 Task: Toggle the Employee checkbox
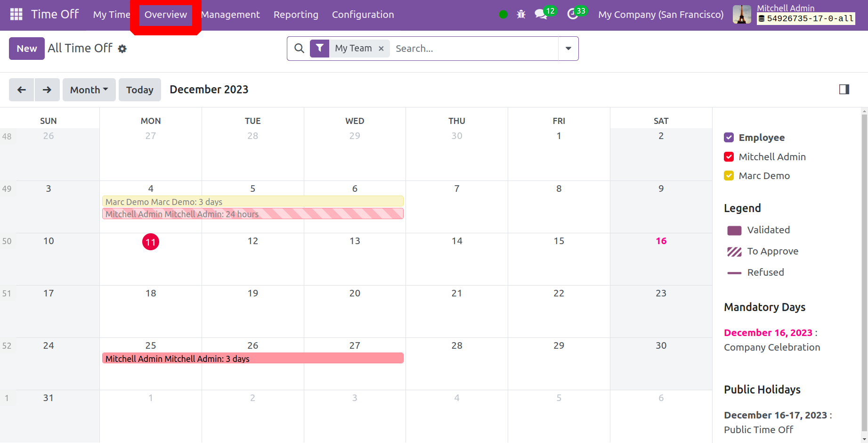pyautogui.click(x=729, y=138)
